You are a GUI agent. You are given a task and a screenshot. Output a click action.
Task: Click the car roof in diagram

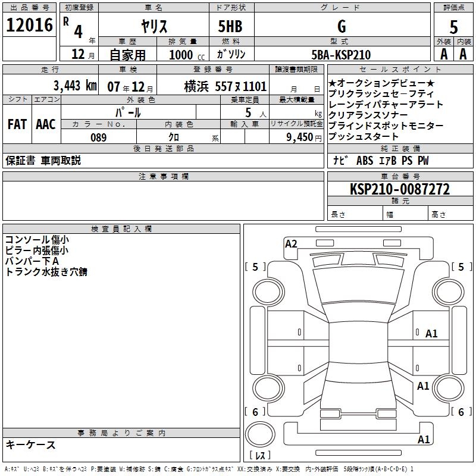(358, 343)
